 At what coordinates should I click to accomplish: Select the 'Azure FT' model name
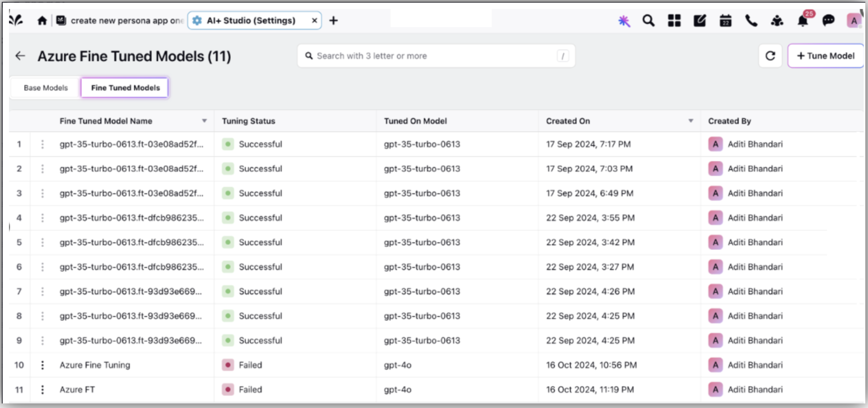77,390
